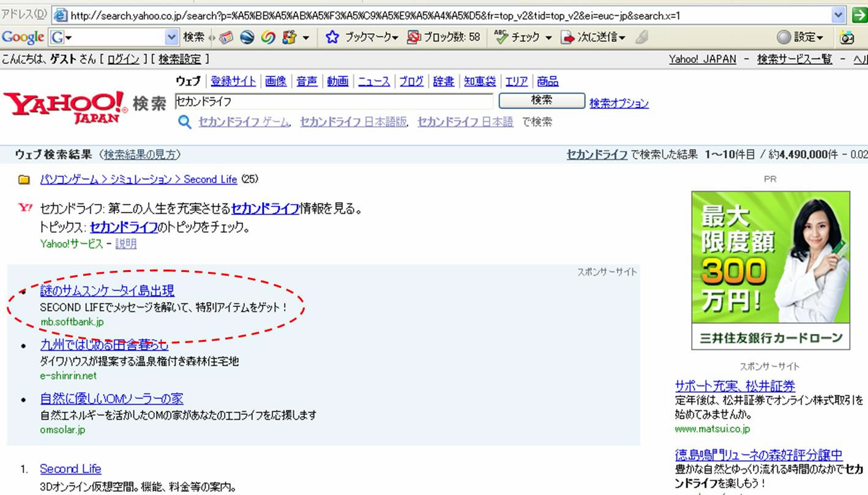Click the popup blocker count icon
Image resolution: width=868 pixels, height=495 pixels.
[x=414, y=37]
